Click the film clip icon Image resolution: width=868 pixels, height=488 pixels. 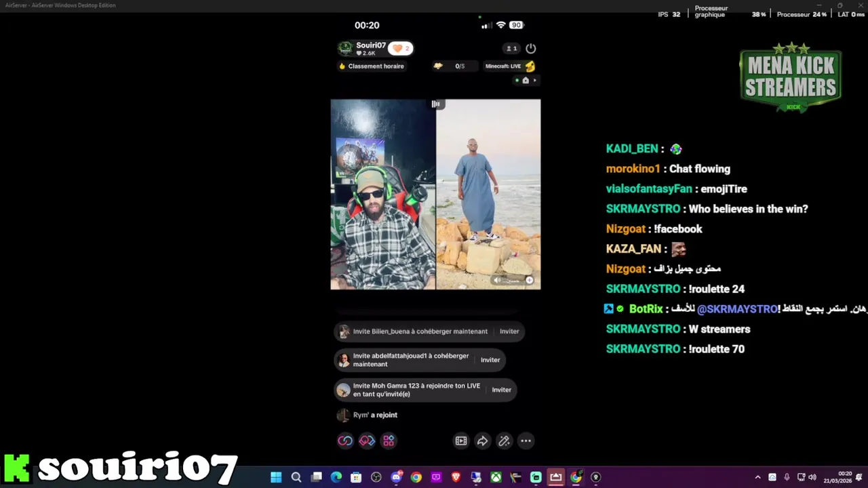(x=461, y=441)
